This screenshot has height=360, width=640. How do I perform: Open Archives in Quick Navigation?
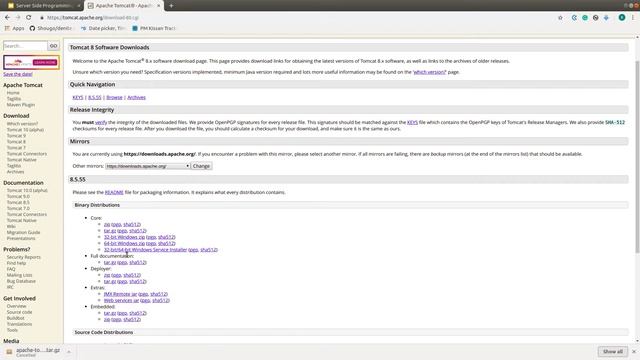(x=136, y=98)
